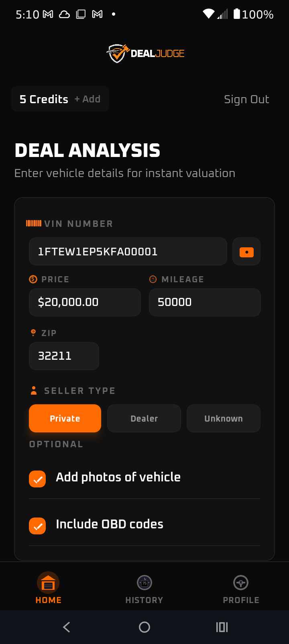
Task: Select the Home icon in bottom navigation
Action: click(48, 582)
